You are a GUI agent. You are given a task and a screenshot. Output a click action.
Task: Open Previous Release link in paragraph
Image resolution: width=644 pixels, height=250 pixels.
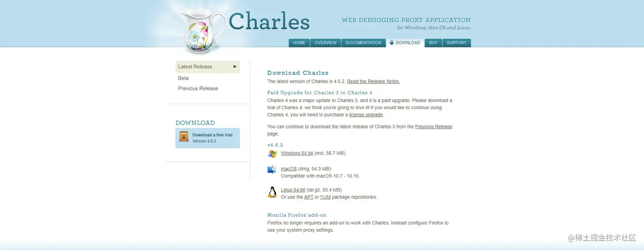click(434, 127)
